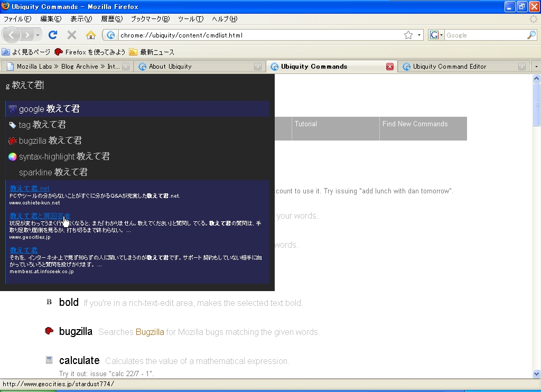Click the bugzilla command icon
This screenshot has width=541, height=392.
[x=49, y=331]
